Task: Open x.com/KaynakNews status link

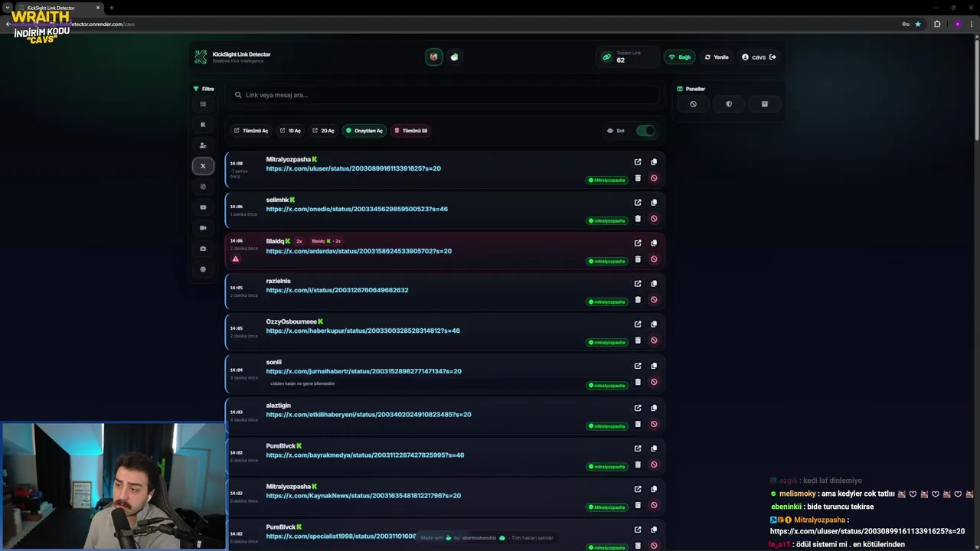Action: [363, 496]
